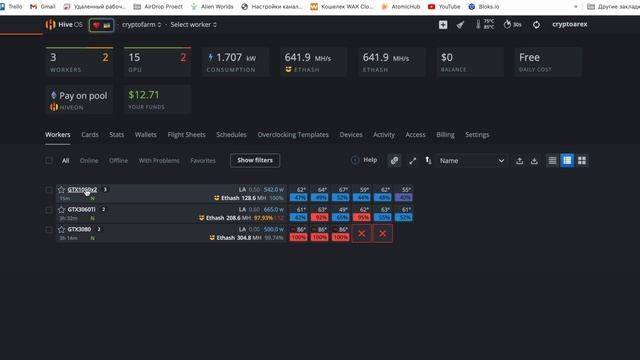The width and height of the screenshot is (640, 360).
Task: Filter workers by Offline
Action: pos(118,161)
